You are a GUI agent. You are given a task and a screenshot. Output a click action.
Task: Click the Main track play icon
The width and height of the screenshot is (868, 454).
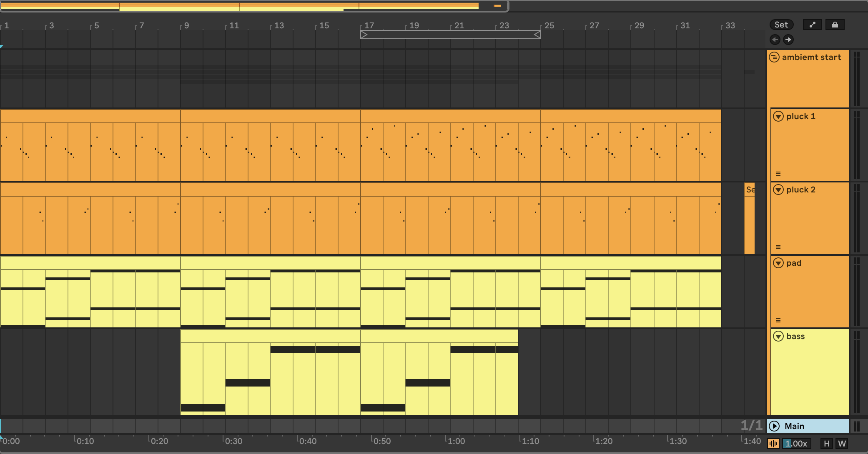[774, 426]
